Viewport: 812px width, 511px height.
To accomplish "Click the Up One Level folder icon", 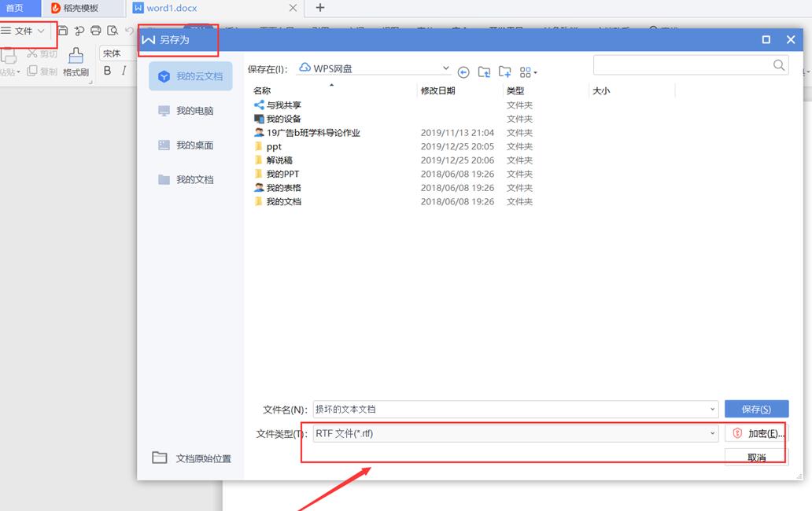I will click(x=484, y=72).
